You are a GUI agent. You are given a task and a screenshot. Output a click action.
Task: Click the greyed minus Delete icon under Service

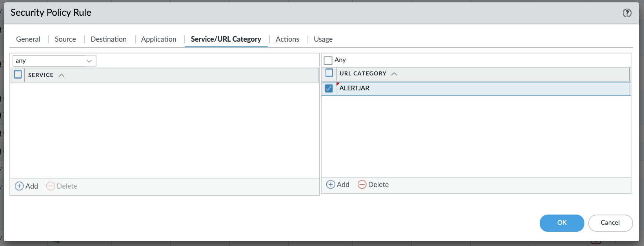pyautogui.click(x=51, y=186)
